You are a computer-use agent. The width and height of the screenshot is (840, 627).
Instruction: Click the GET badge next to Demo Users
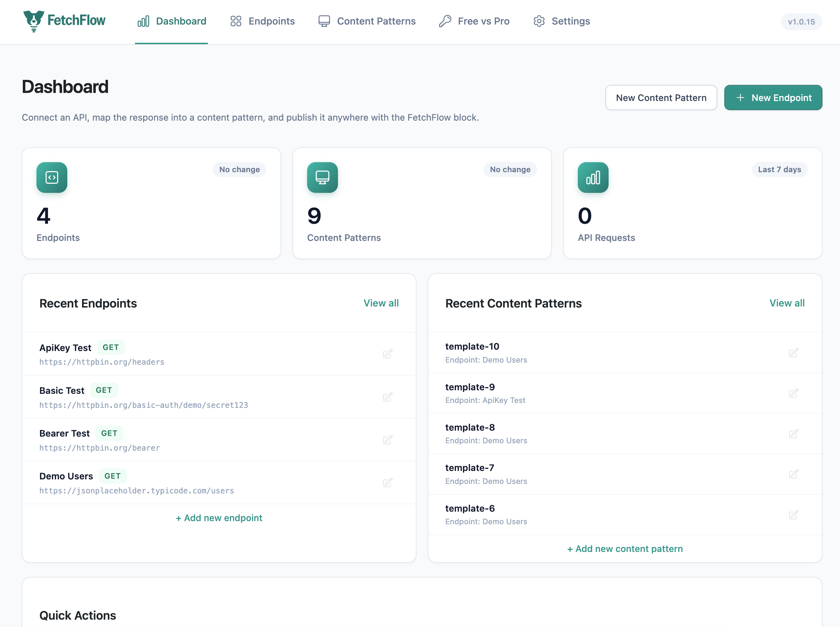[x=113, y=476]
